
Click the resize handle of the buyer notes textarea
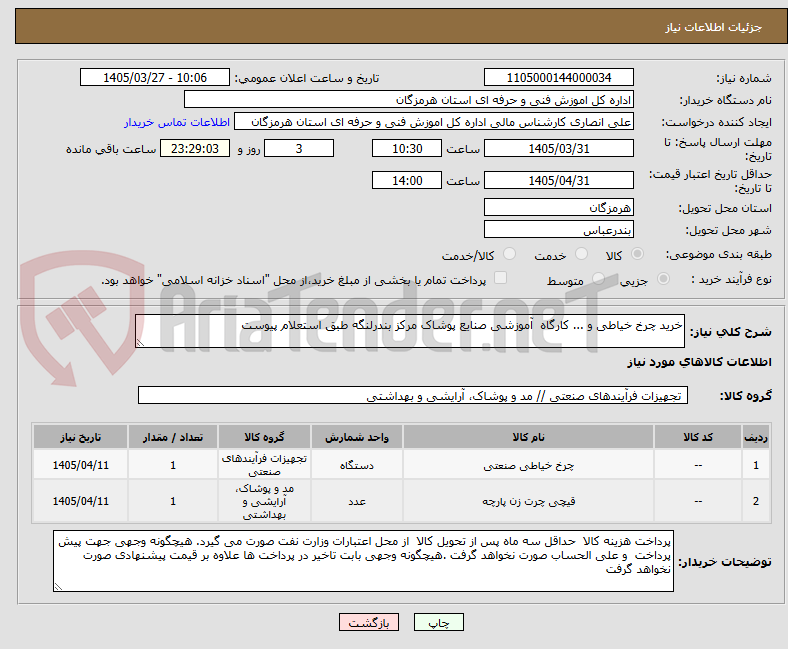[58, 586]
